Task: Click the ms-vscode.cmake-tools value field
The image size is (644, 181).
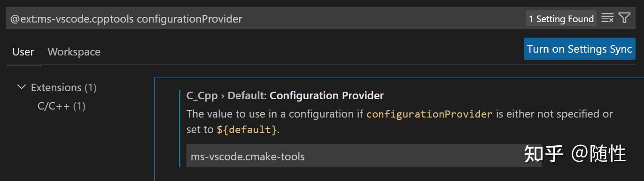Action: tap(364, 156)
